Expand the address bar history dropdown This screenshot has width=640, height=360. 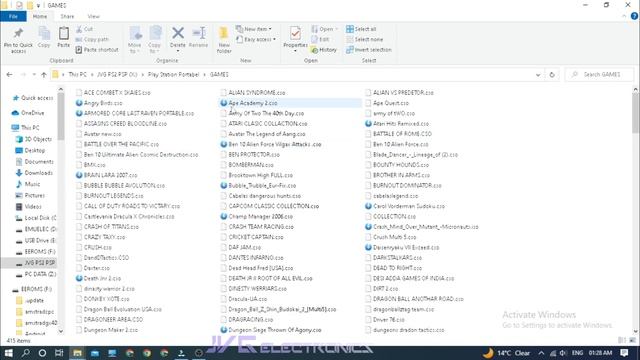[538, 75]
